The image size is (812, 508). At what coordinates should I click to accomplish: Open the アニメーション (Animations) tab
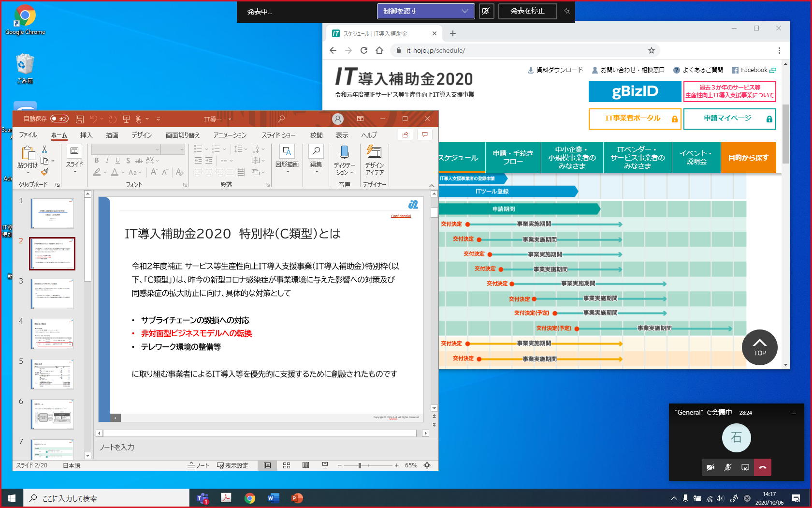point(230,135)
